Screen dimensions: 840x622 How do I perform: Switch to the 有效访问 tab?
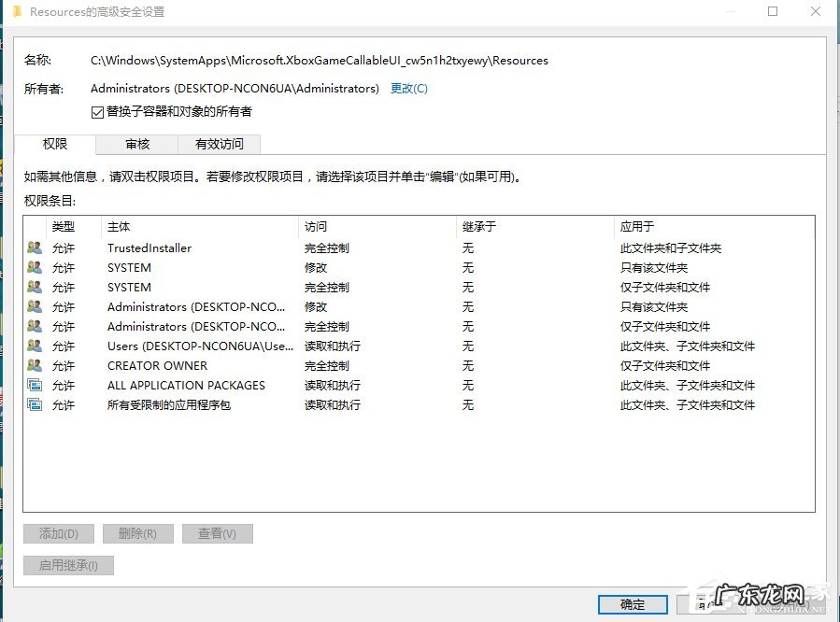[x=219, y=144]
